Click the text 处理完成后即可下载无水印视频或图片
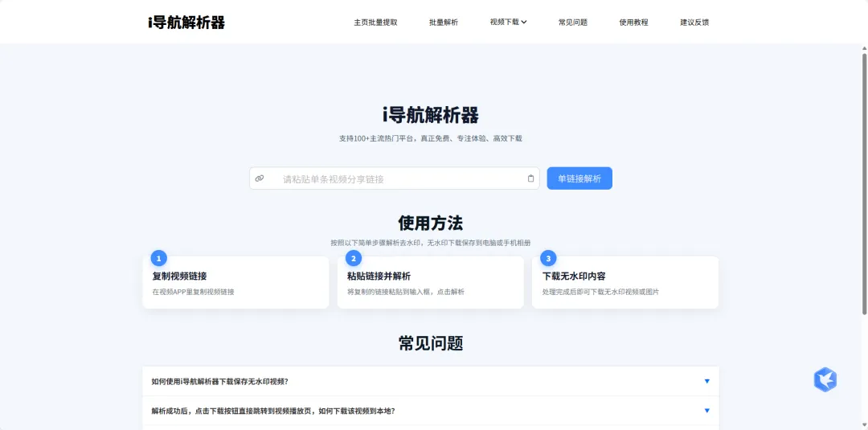Screen dimensions: 868x430 tap(600, 292)
